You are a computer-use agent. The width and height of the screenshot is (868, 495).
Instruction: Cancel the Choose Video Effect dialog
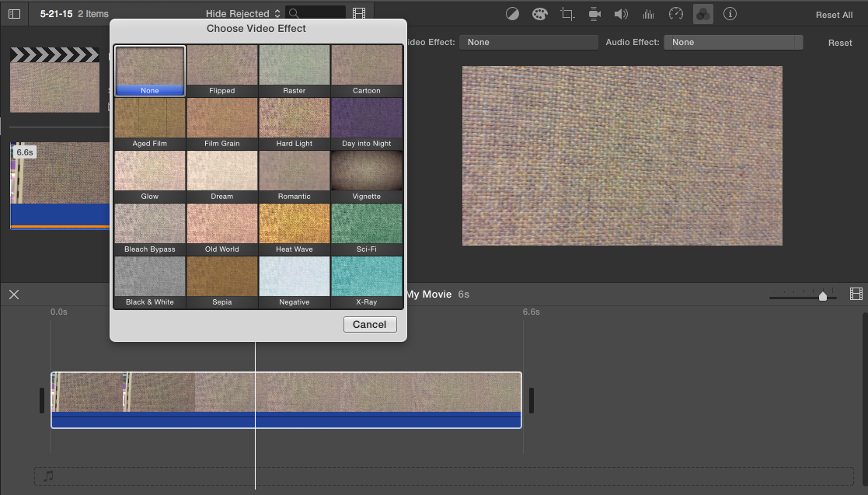(370, 324)
